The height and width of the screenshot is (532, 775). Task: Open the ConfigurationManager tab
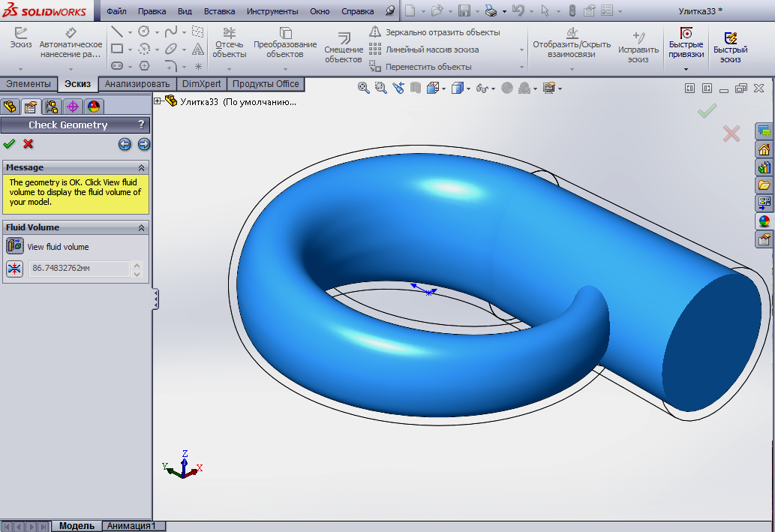(52, 107)
